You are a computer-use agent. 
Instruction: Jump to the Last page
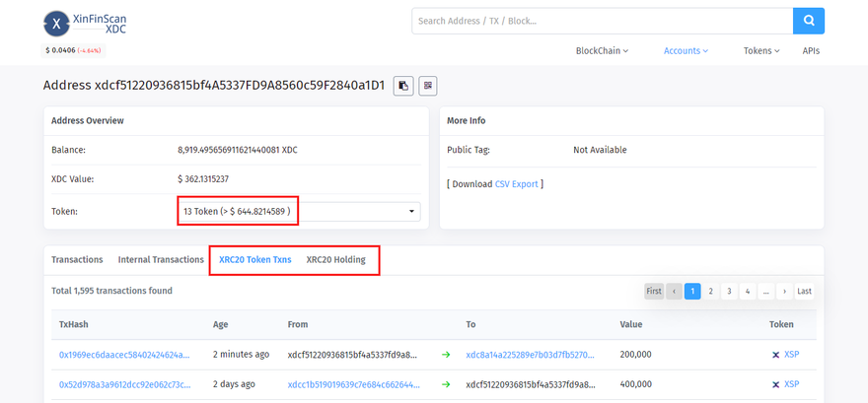pos(804,292)
